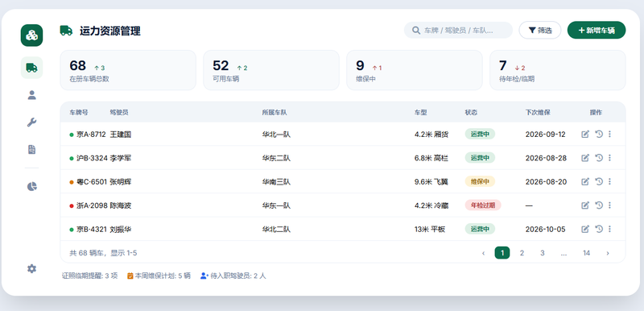Click 证照临期提醒: 3 项 notice
644x311 pixels.
89,276
